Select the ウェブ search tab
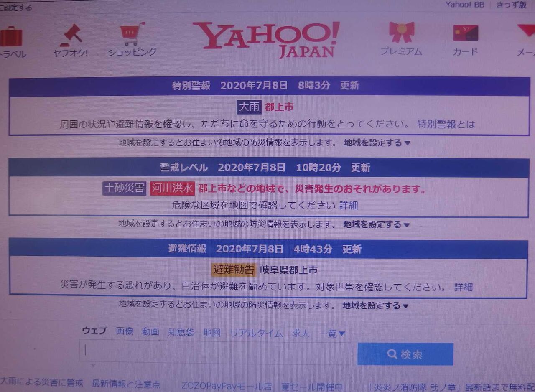The image size is (535, 392). [94, 331]
